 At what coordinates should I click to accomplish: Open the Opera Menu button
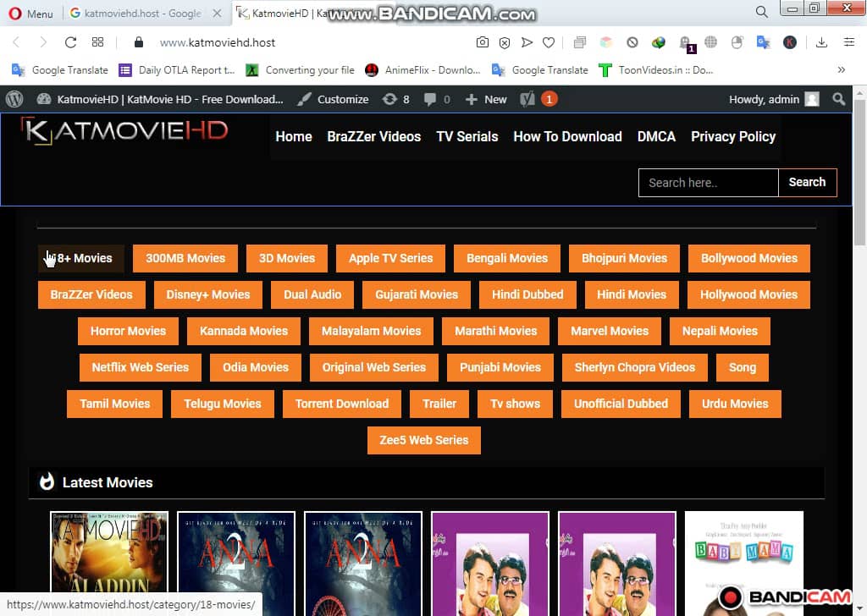(x=31, y=14)
